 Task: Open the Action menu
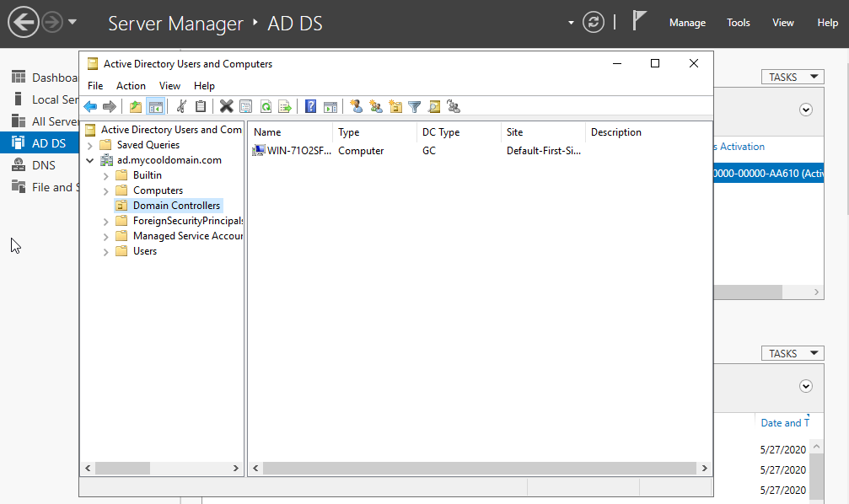pos(131,86)
